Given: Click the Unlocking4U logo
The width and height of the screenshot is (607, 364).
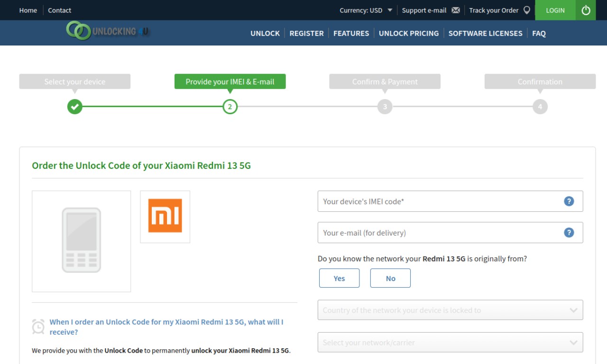Looking at the screenshot, I should tap(109, 31).
